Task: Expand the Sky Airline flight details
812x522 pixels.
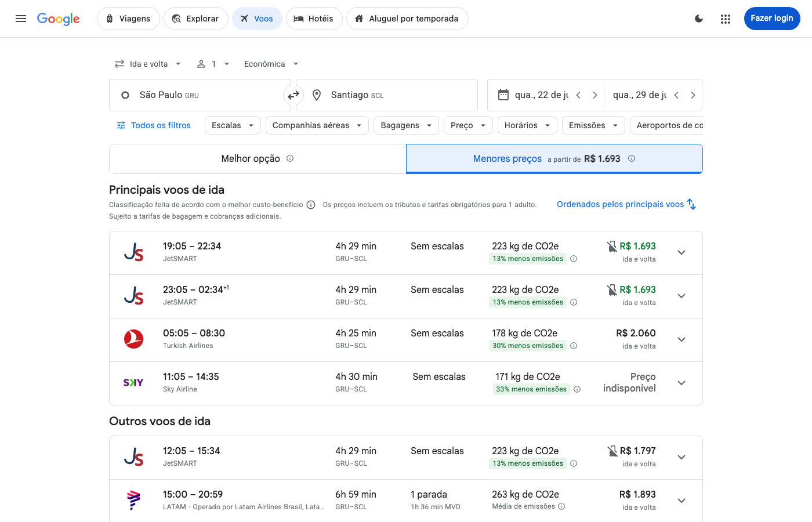Action: point(681,383)
